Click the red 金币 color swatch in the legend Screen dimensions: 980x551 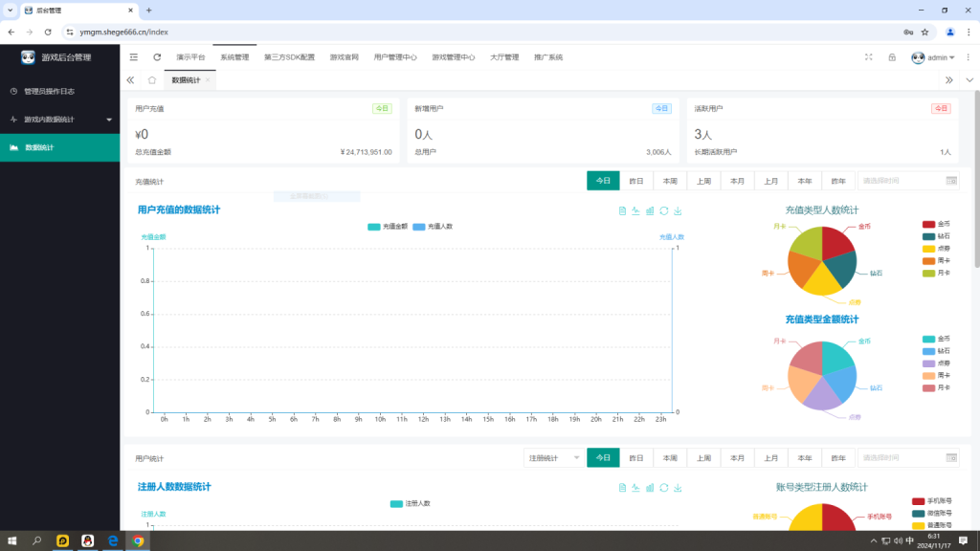coord(928,224)
